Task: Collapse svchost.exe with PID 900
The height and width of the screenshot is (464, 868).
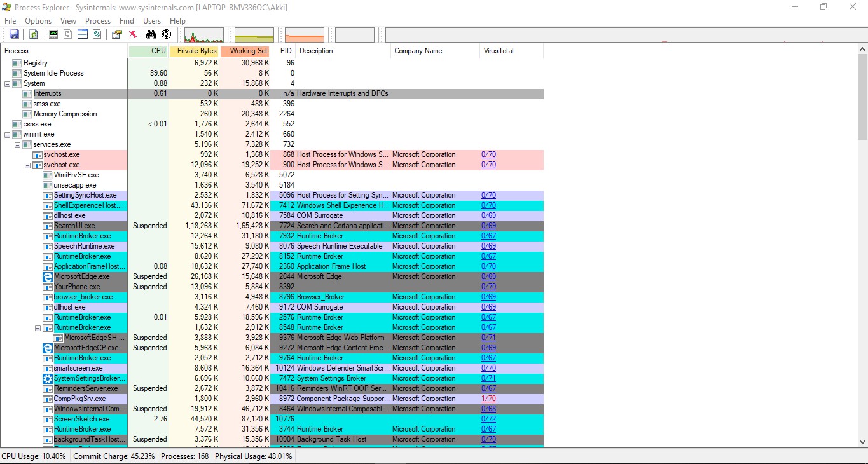Action: pyautogui.click(x=27, y=165)
